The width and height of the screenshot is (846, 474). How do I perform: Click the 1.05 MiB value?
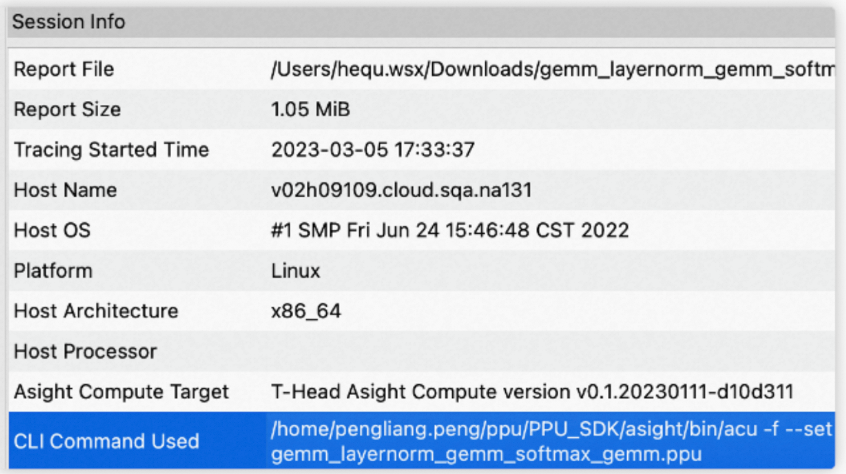point(310,110)
